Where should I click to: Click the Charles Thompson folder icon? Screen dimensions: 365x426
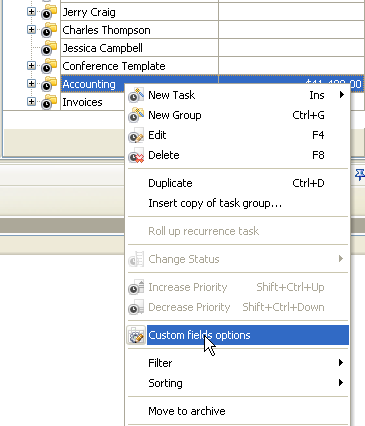[x=49, y=30]
